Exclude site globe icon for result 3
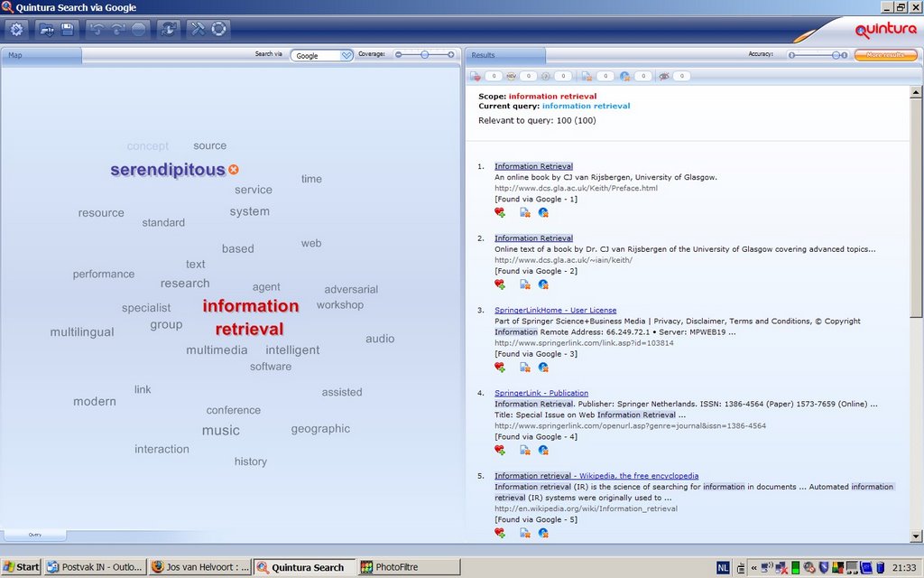Image resolution: width=924 pixels, height=578 pixels. point(543,367)
